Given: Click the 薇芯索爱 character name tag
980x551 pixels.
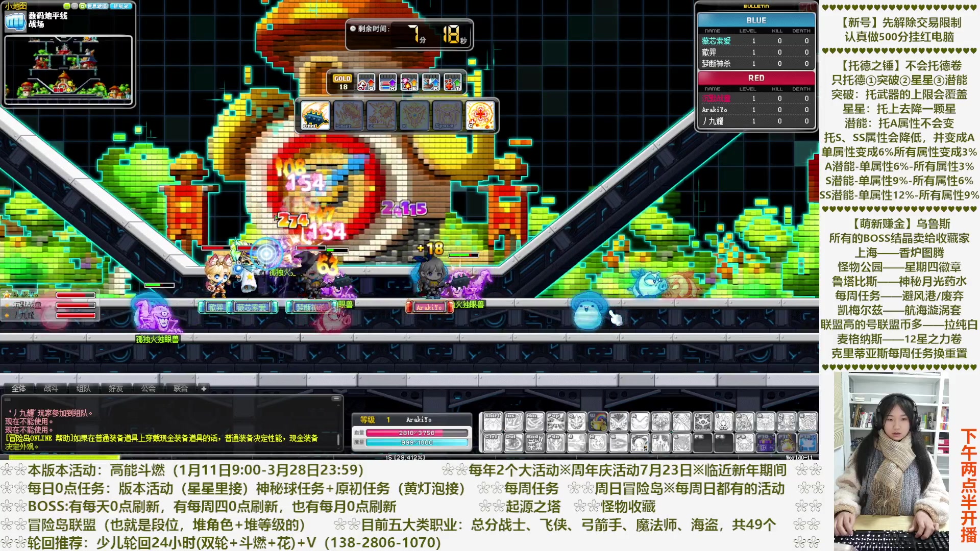Looking at the screenshot, I should tap(252, 307).
